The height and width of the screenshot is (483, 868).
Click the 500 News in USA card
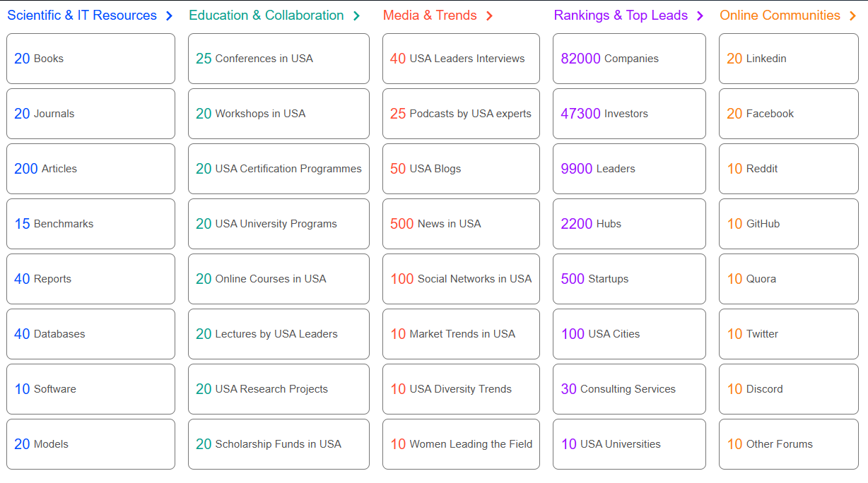tap(461, 224)
